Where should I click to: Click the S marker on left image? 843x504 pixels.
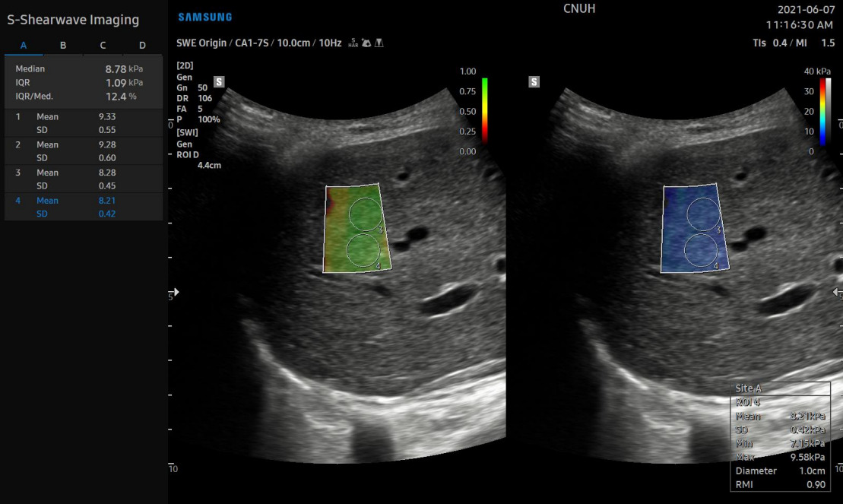click(219, 82)
